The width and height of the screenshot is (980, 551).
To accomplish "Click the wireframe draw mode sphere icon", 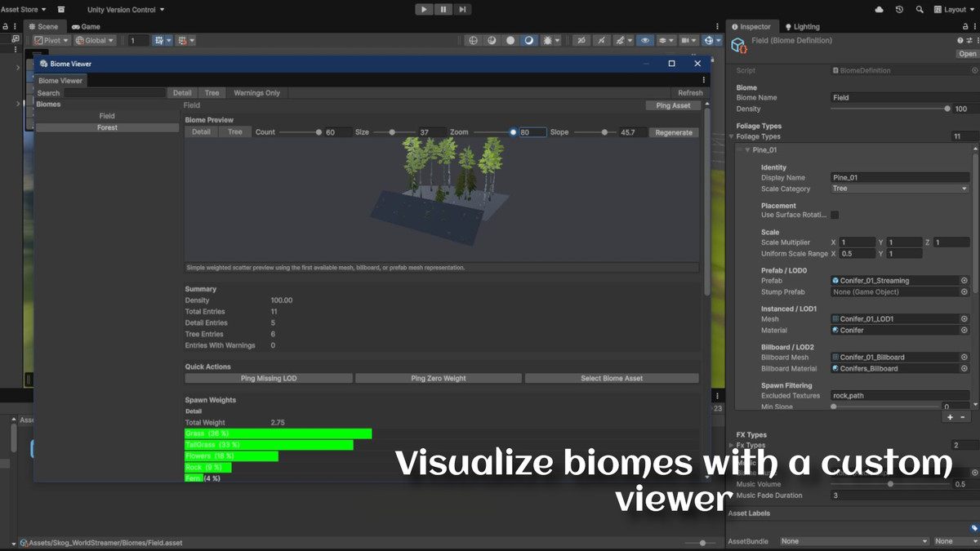I will tap(473, 40).
